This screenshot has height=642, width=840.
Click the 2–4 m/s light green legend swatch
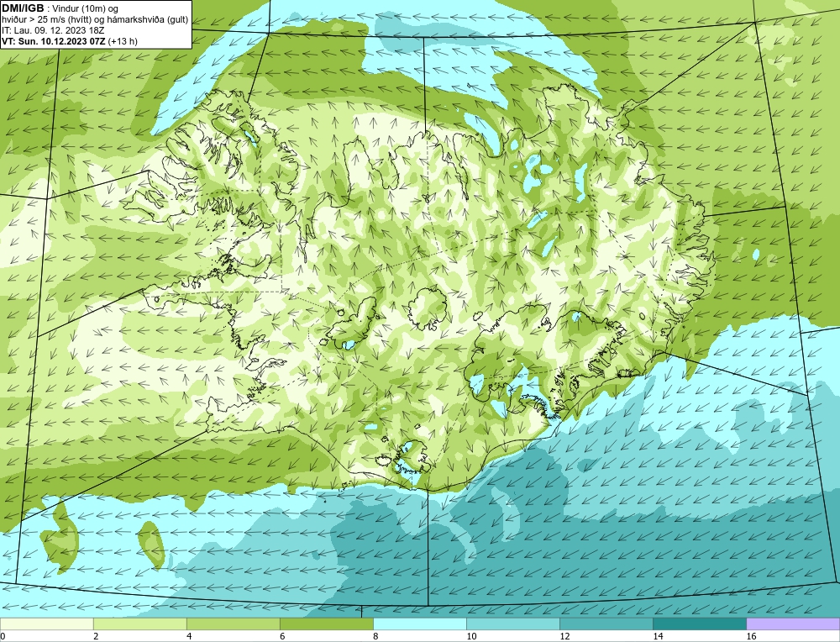pos(139,624)
